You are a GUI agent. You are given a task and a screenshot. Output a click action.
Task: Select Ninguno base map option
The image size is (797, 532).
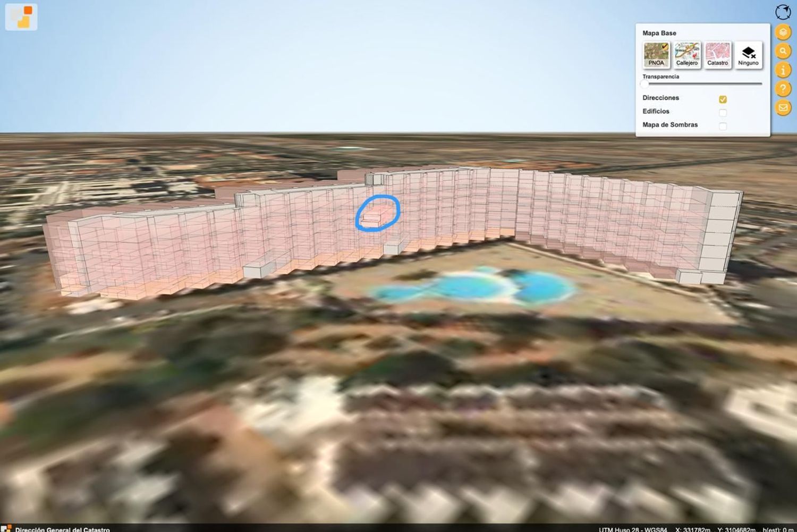[x=748, y=55]
